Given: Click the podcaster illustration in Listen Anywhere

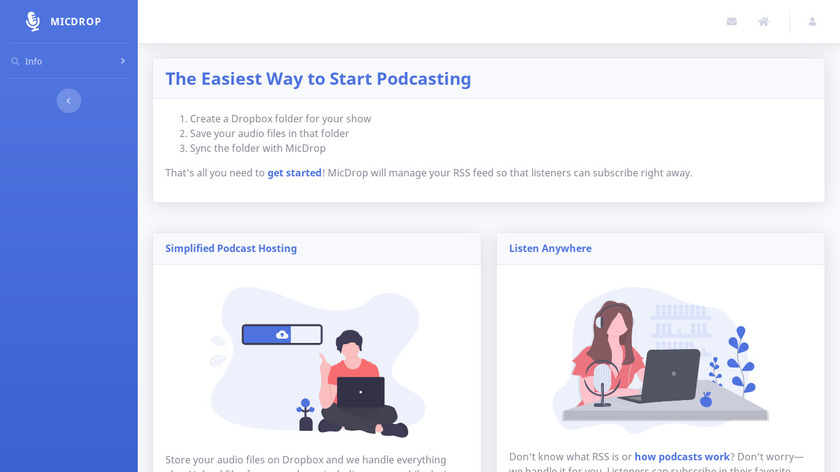Looking at the screenshot, I should click(661, 360).
